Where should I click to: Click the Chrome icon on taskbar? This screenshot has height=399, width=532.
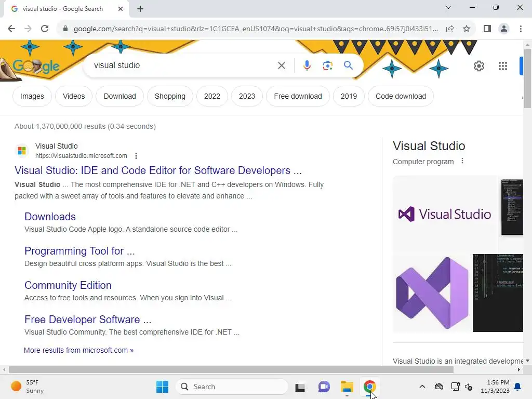pyautogui.click(x=369, y=387)
